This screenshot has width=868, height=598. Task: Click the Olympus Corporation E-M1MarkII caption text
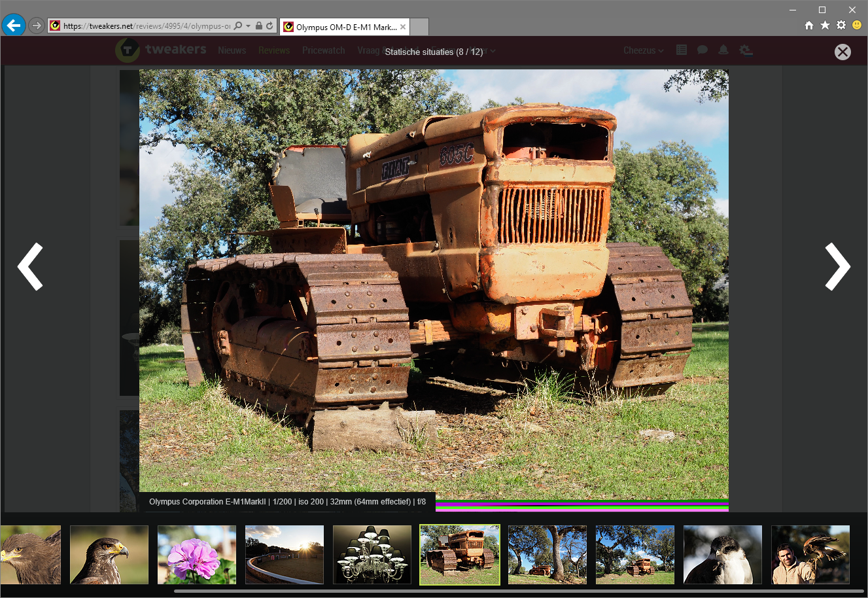coord(287,502)
